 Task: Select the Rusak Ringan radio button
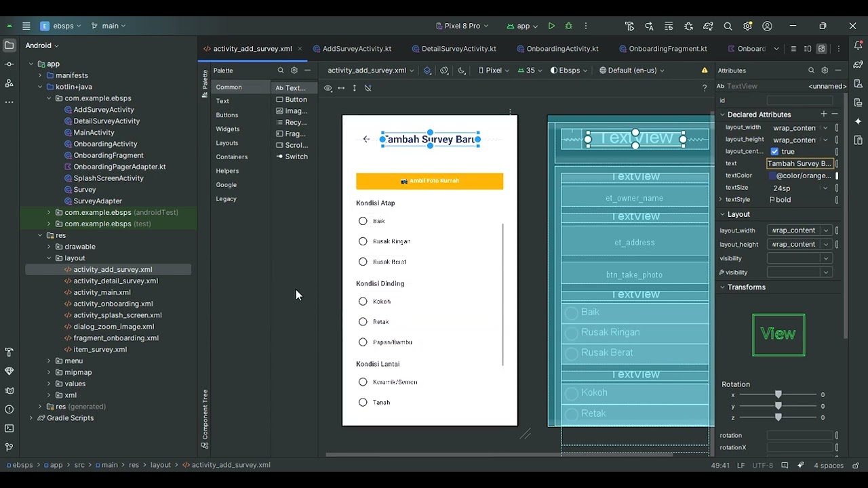pyautogui.click(x=363, y=241)
